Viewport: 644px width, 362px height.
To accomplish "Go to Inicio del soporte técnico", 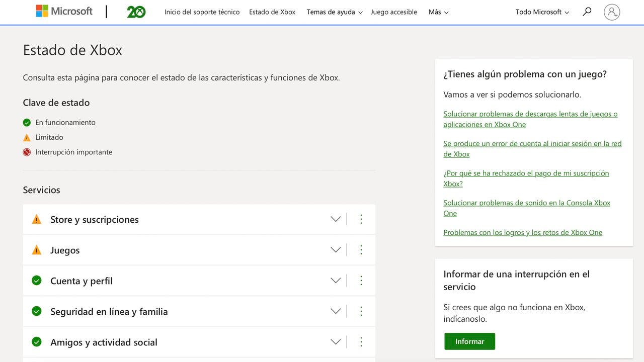I will 202,12.
